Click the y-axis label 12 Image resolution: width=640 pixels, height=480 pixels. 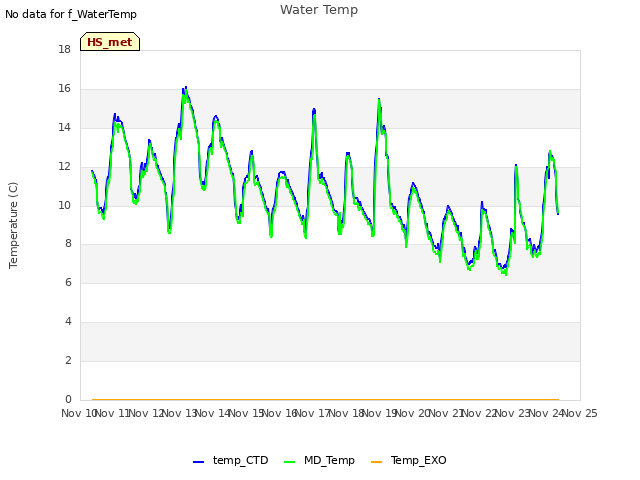(x=64, y=167)
